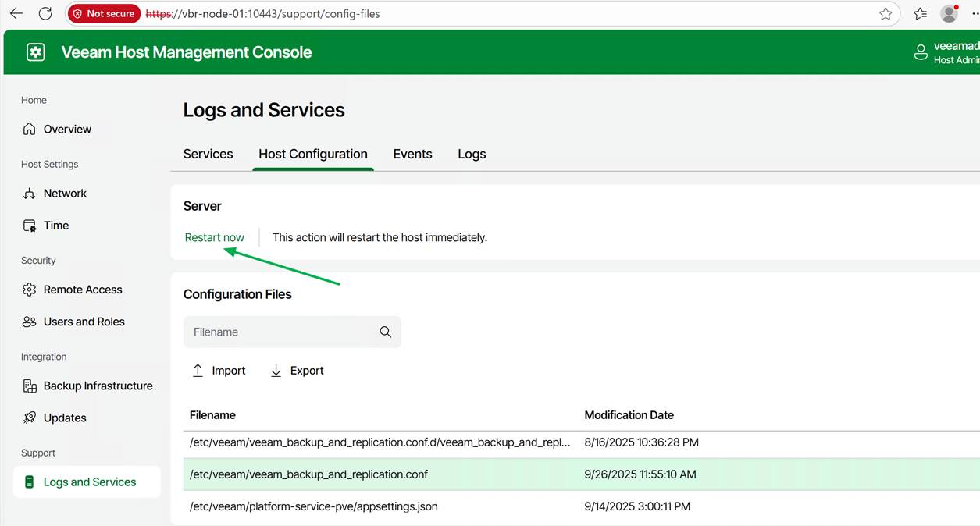Image resolution: width=980 pixels, height=526 pixels.
Task: Select the platform-service-pve appsettings.json row
Action: pyautogui.click(x=314, y=506)
